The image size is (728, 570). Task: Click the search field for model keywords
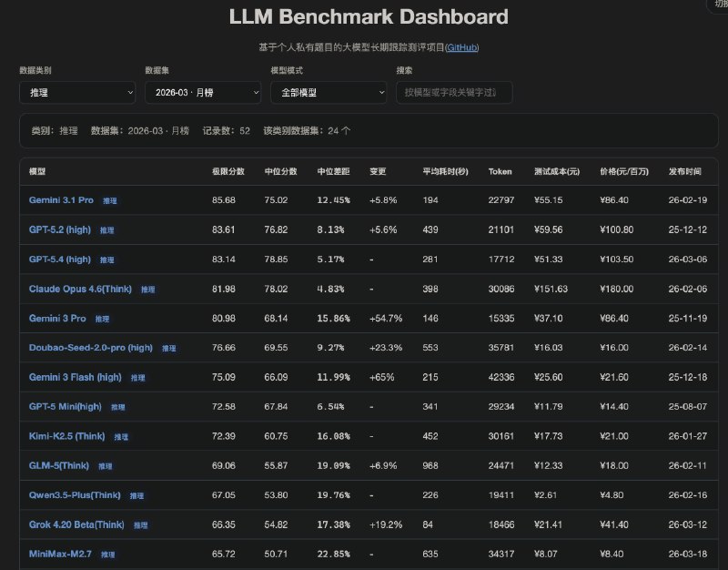(454, 93)
